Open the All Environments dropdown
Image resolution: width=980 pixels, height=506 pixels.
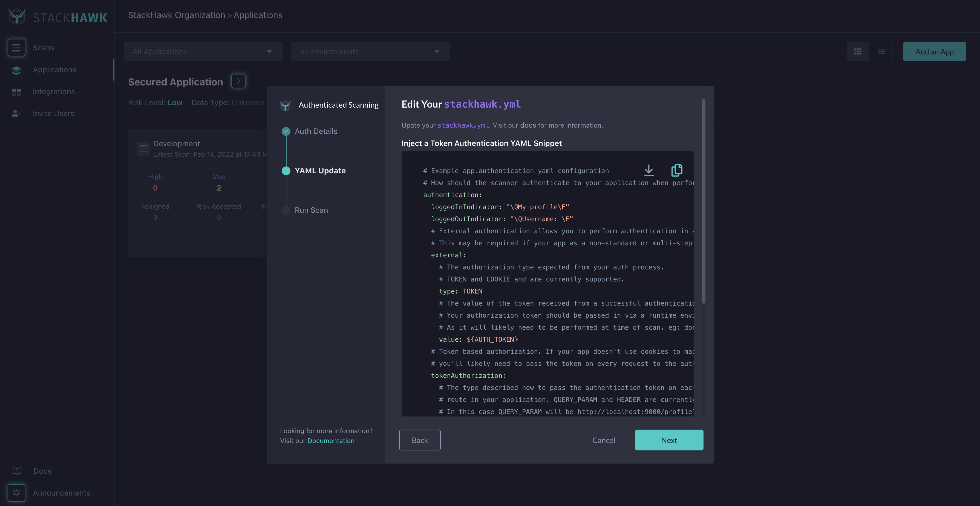click(370, 51)
